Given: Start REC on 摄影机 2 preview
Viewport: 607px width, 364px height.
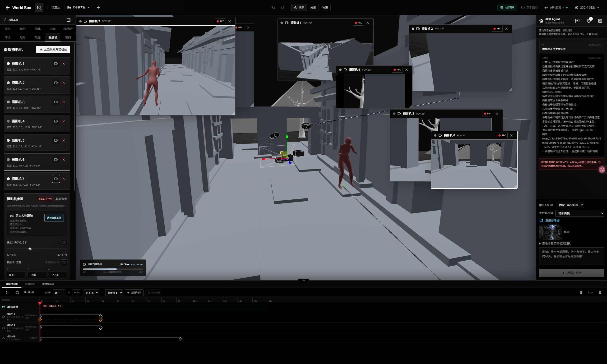Looking at the screenshot, I should tap(497, 29).
